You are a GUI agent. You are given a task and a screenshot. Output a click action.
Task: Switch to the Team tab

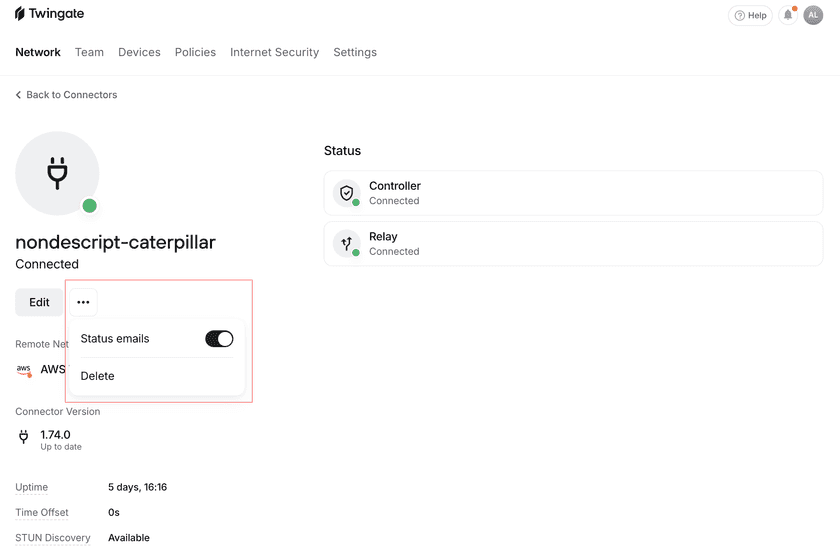pos(89,52)
